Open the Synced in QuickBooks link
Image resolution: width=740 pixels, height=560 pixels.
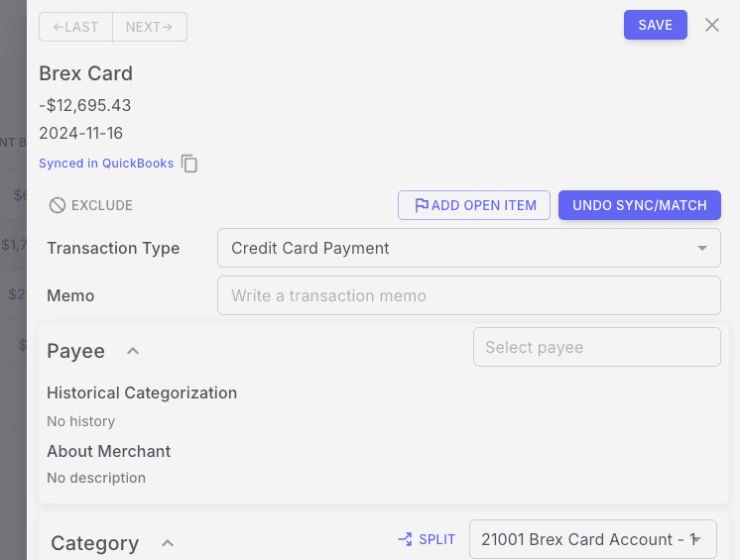tap(106, 164)
